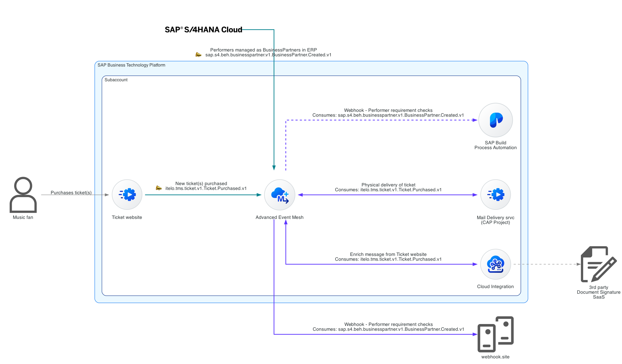Screen dimensions: 622x364
Task: Click megaphone icon beside New ticket(s) purchased
Action: click(x=159, y=188)
